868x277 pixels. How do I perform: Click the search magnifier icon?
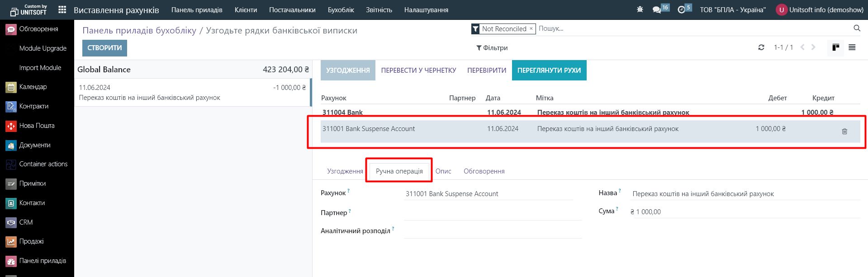click(x=857, y=28)
